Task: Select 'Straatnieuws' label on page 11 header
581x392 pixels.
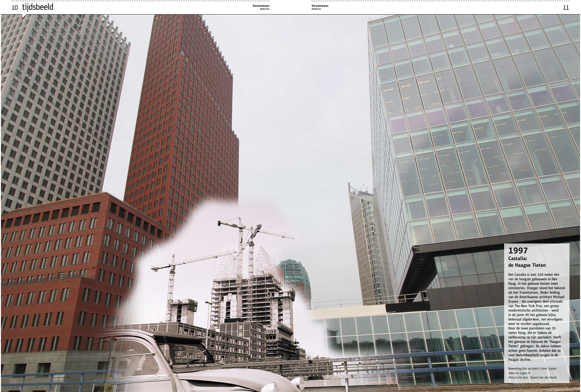Action: (320, 6)
